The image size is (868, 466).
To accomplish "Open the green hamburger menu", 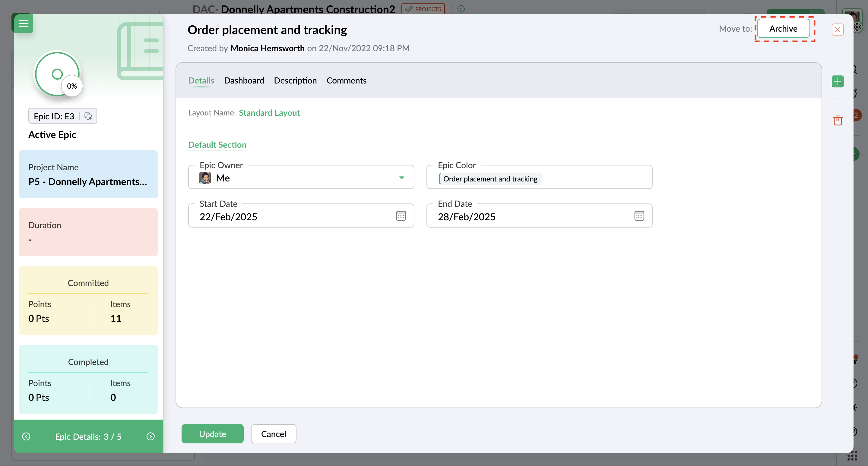I will point(23,23).
